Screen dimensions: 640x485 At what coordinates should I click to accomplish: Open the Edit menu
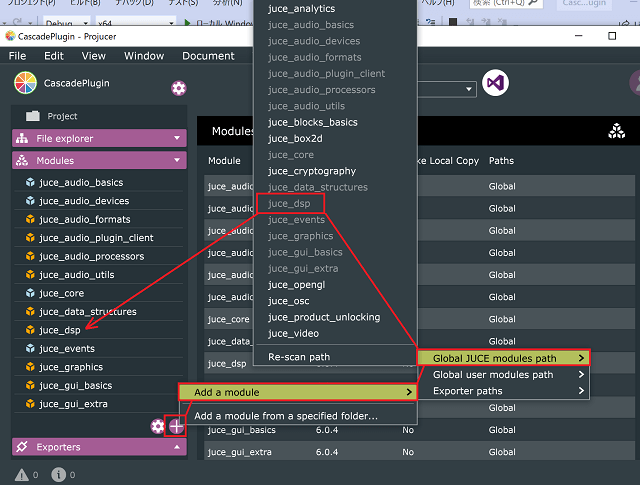(x=54, y=56)
